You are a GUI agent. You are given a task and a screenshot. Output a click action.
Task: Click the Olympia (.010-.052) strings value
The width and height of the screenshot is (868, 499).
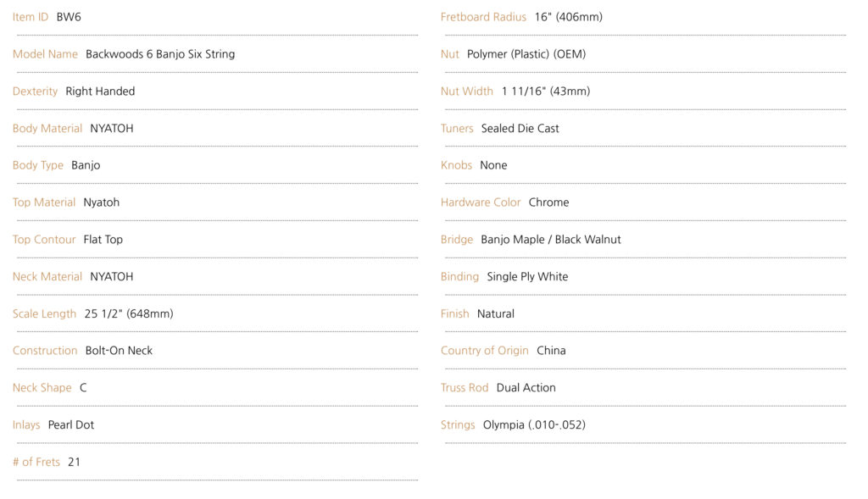534,424
